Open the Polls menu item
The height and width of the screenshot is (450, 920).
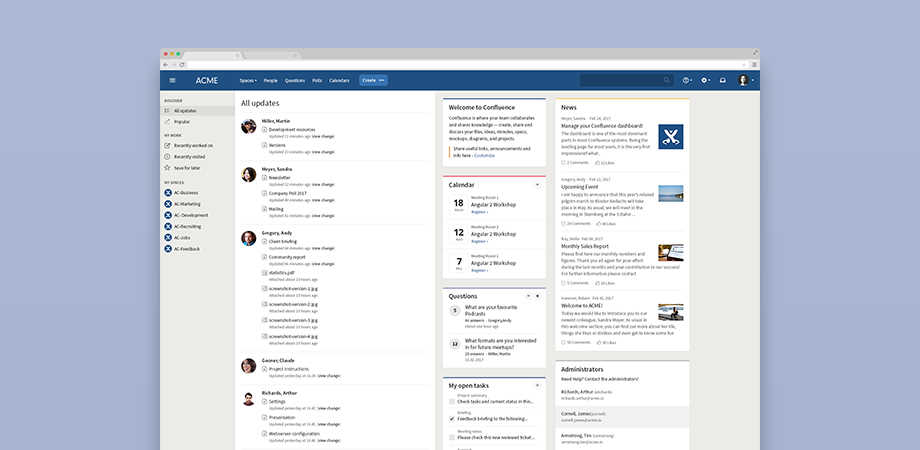tap(317, 80)
